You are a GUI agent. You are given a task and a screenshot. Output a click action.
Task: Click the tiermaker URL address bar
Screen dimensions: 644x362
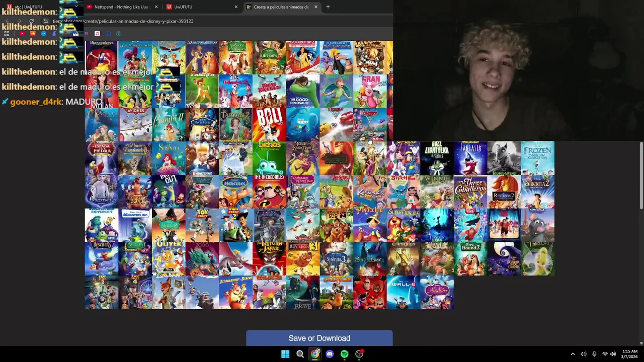(x=216, y=21)
